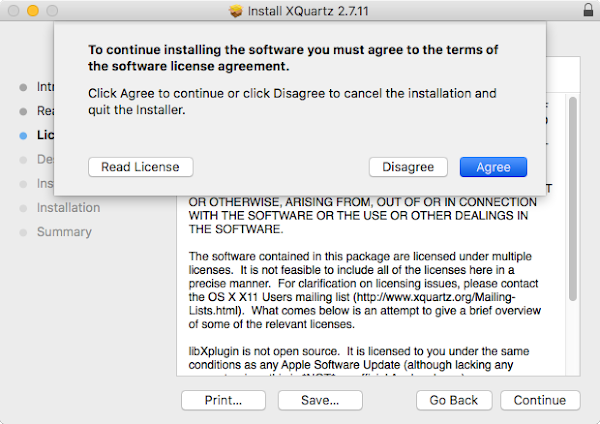
Task: Click the gray bullet beside the Installation step
Action: 23,208
